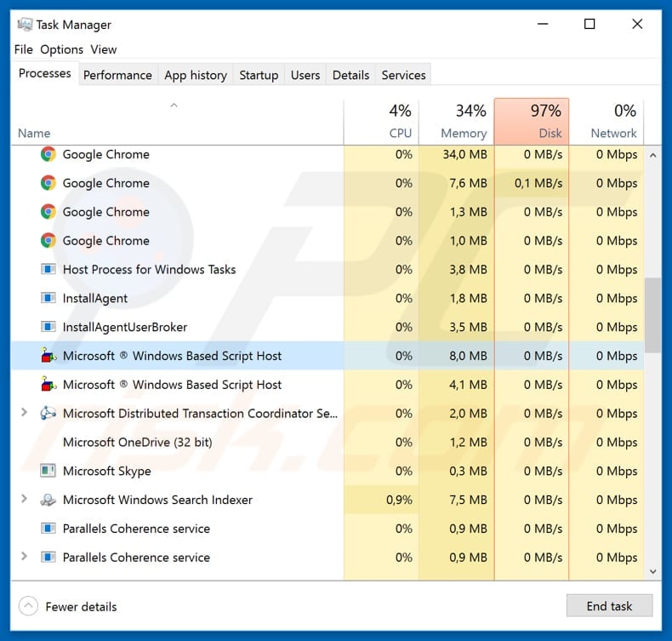This screenshot has width=672, height=641.
Task: Select the Microsoft OneDrive (32 bit) process
Action: [327, 442]
